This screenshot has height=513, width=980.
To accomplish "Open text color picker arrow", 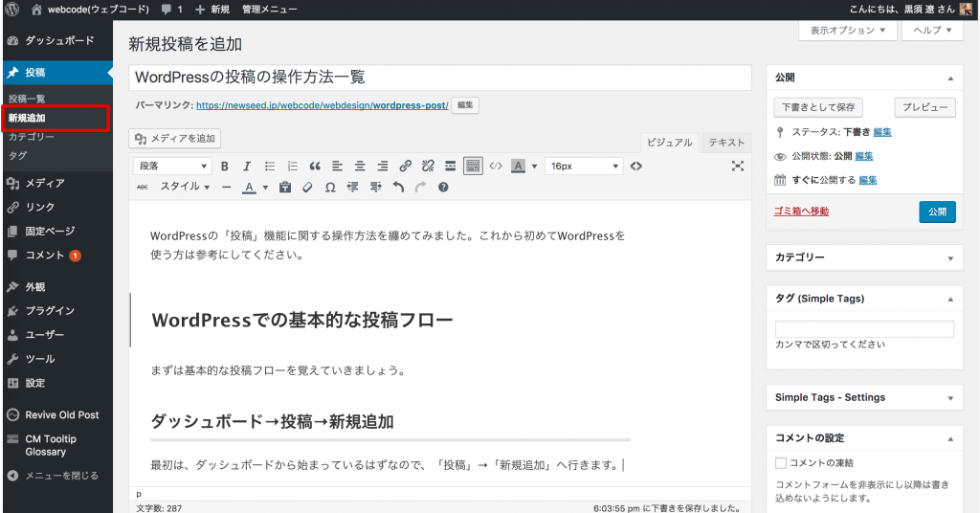I will click(265, 188).
